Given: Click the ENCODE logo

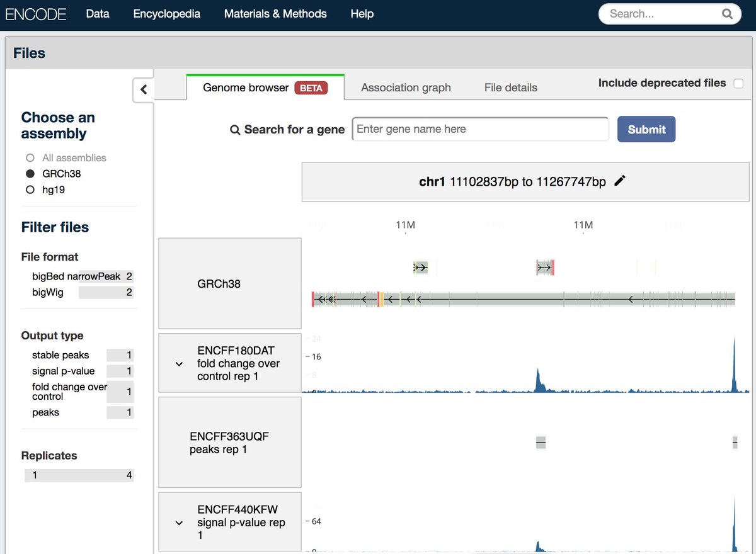Looking at the screenshot, I should pyautogui.click(x=36, y=14).
